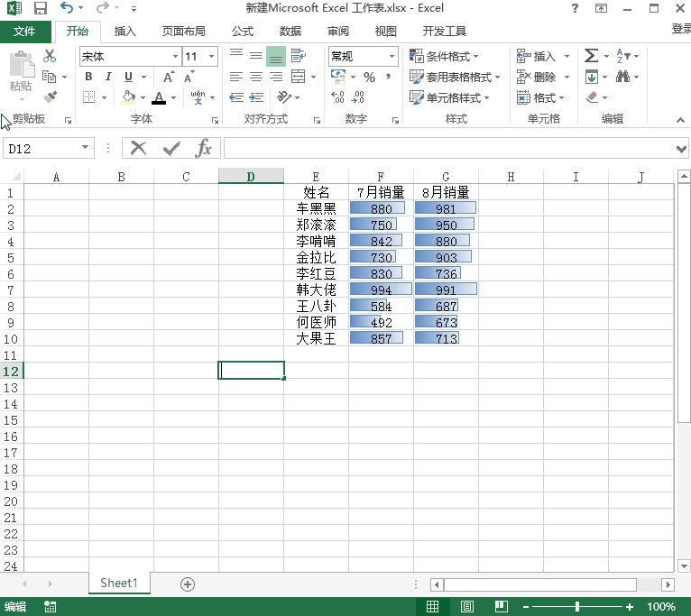The width and height of the screenshot is (691, 616).
Task: Click the cut scissors icon
Action: pos(50,56)
